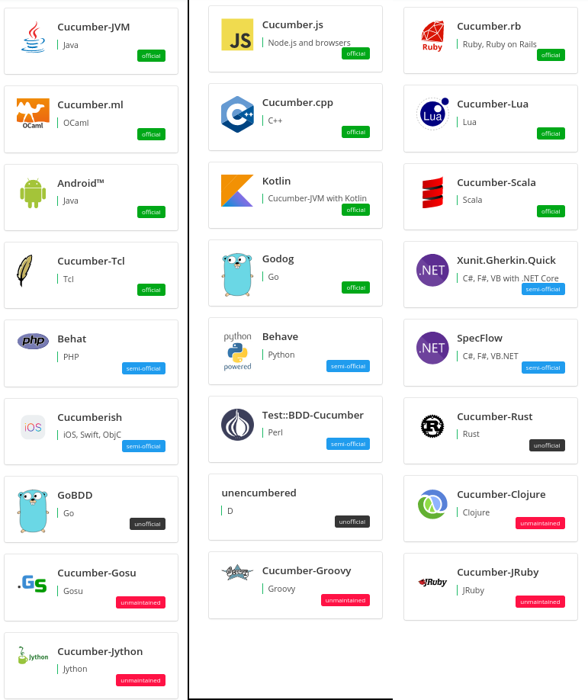Click the Gosu GS logo
Screen dimensions: 588x700
[32, 583]
